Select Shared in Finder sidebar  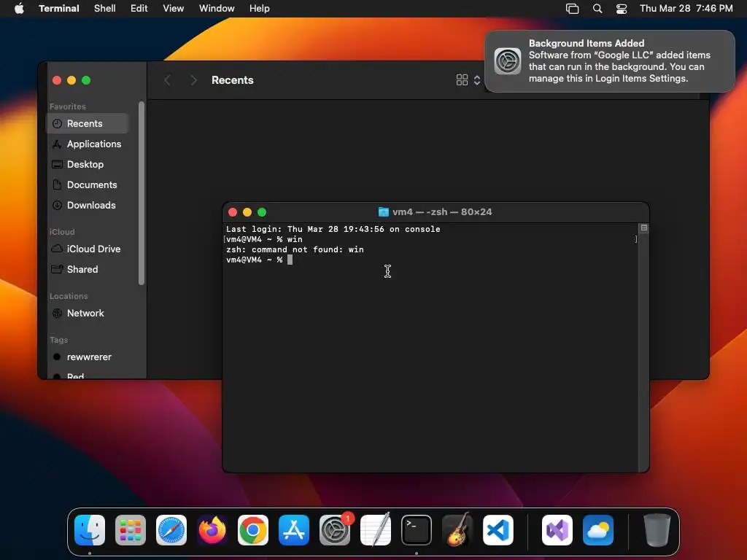88,270
